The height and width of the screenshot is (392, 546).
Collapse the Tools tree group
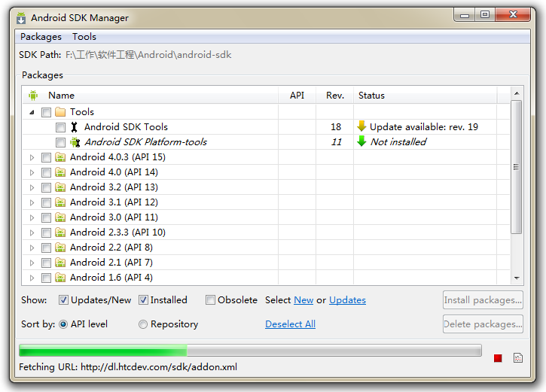32,112
